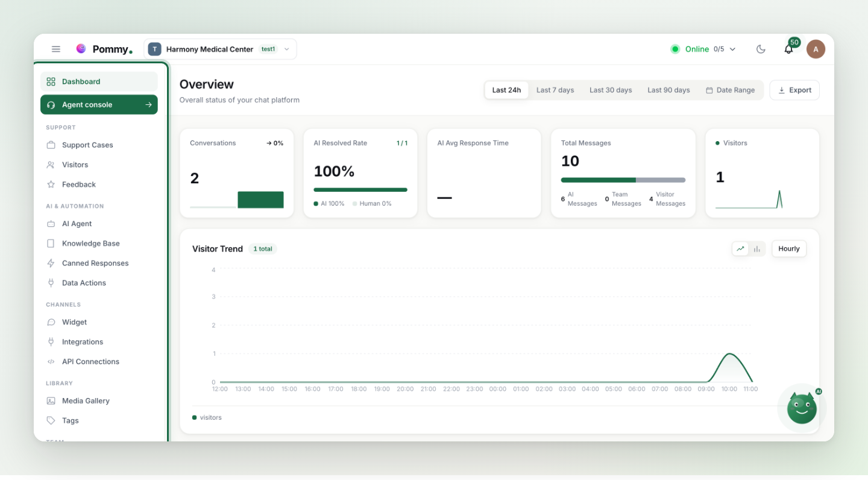Open notifications bell icon
This screenshot has width=868, height=480.
pos(788,49)
